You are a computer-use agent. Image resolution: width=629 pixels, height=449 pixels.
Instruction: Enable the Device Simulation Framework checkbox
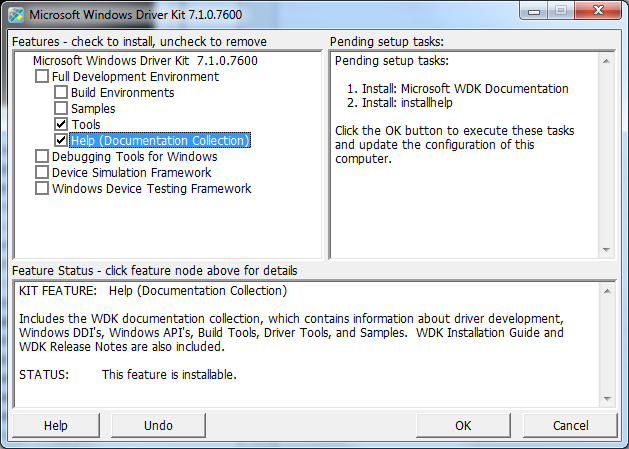tap(41, 173)
